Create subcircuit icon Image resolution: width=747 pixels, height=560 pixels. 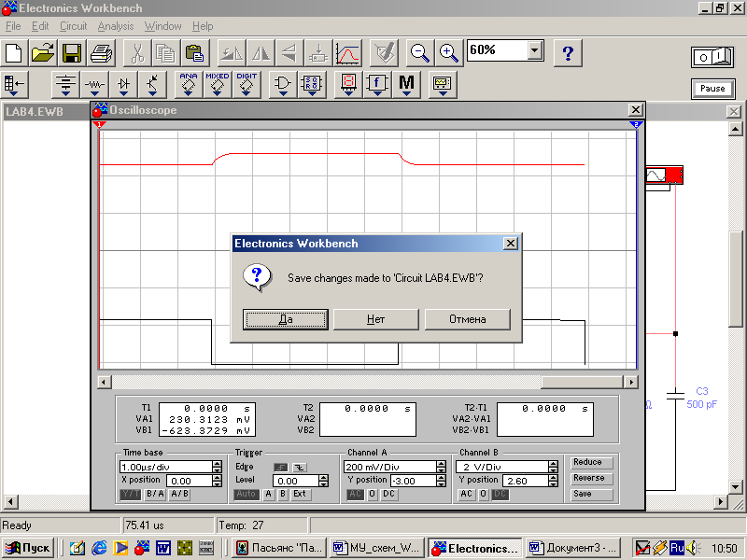point(318,53)
